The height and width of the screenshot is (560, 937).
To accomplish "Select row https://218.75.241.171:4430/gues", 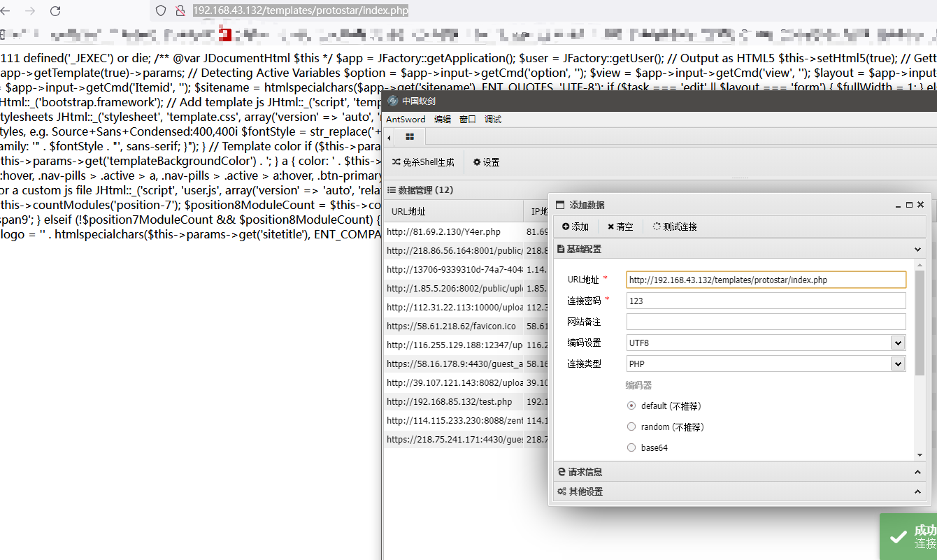I will click(x=454, y=440).
